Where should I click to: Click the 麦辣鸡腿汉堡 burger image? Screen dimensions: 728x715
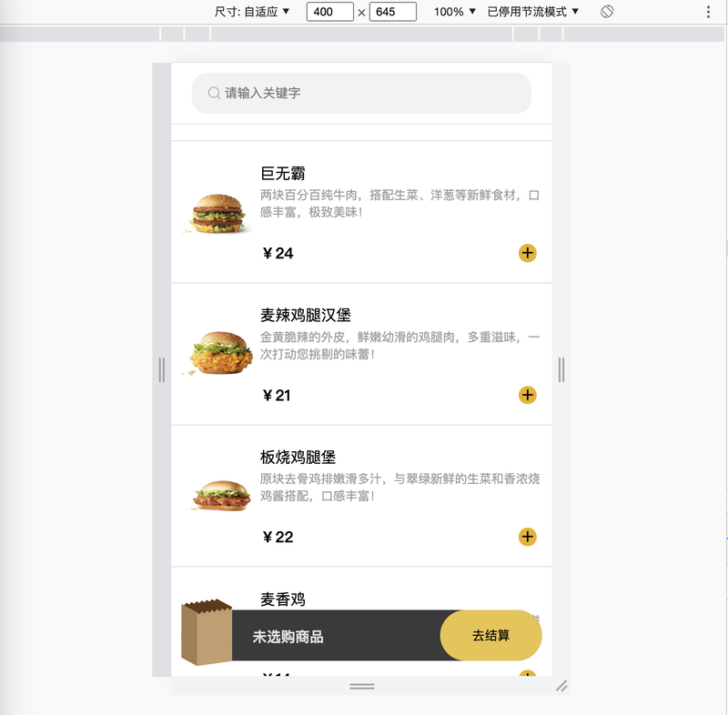[219, 353]
